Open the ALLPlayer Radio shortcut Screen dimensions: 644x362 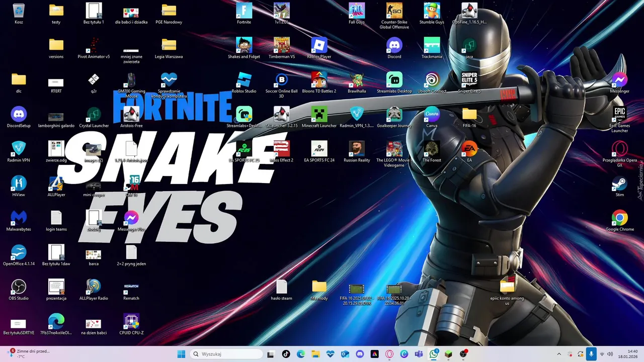pos(94,290)
